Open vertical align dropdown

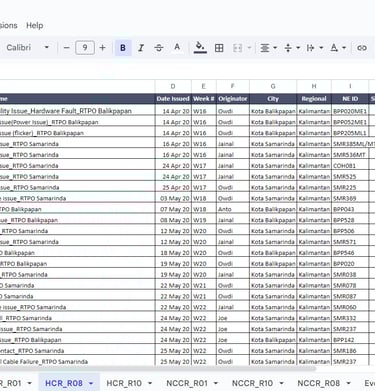point(292,48)
